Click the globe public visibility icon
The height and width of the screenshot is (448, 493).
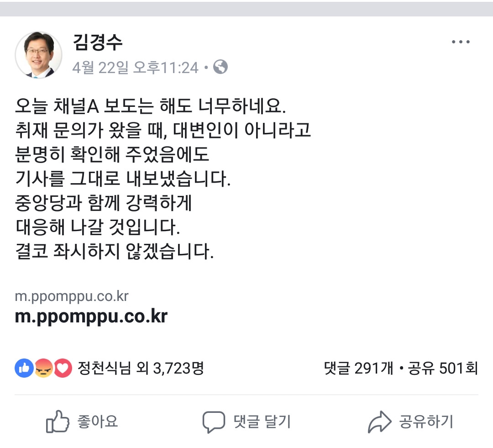point(220,67)
